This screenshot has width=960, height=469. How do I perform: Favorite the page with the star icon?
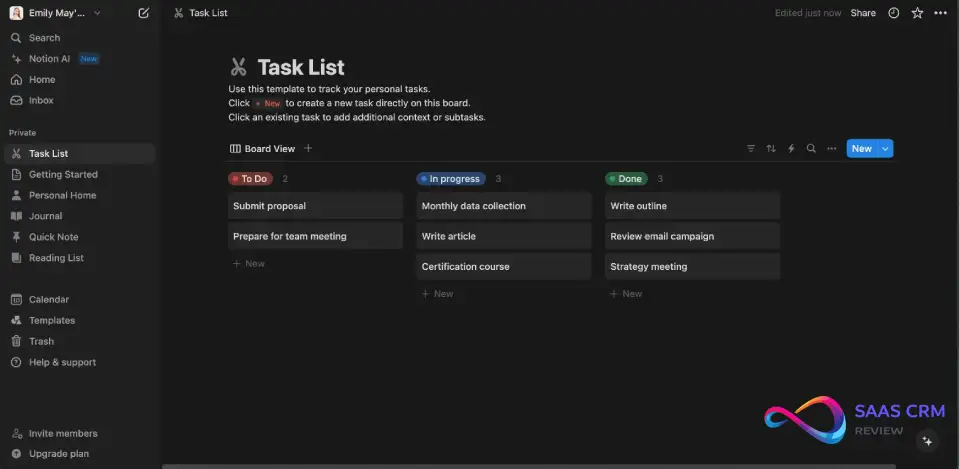(917, 13)
